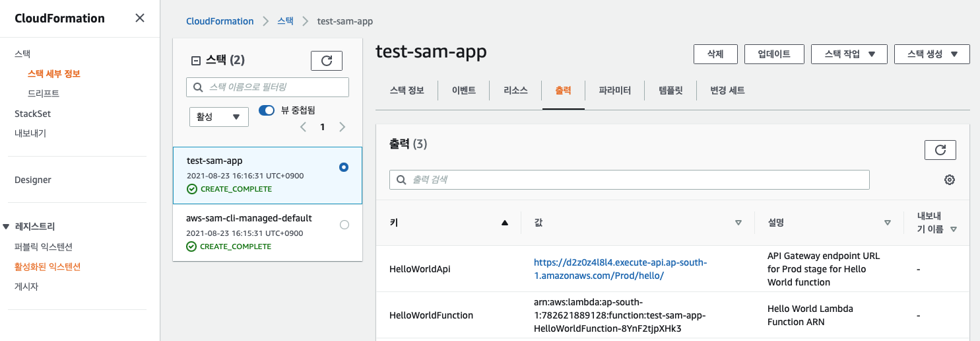The image size is (980, 341).
Task: Click the 업데이트 button
Action: [774, 54]
